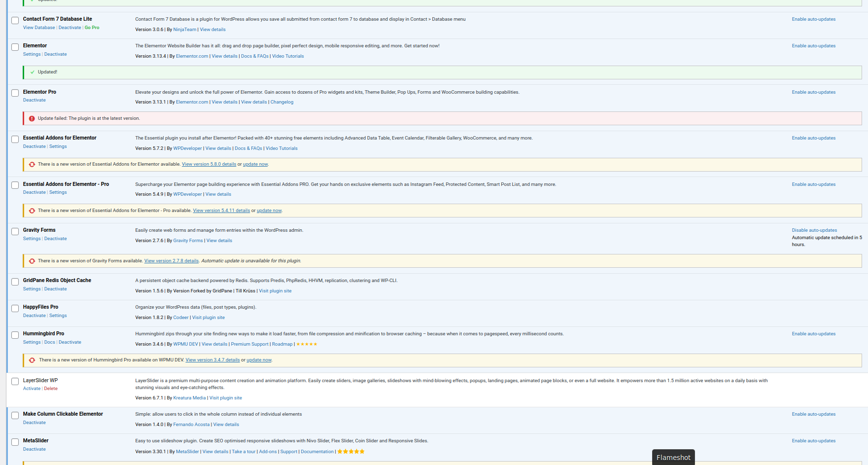This screenshot has width=868, height=465.
Task: Click Hummingbird Pro star rating icons
Action: pyautogui.click(x=307, y=344)
